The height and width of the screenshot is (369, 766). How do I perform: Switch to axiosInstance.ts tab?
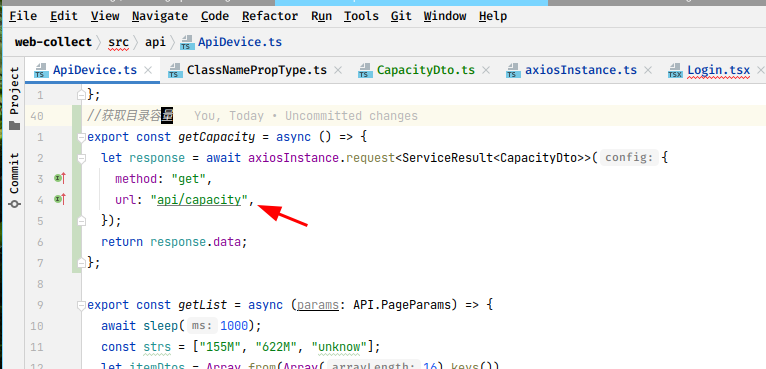[581, 70]
